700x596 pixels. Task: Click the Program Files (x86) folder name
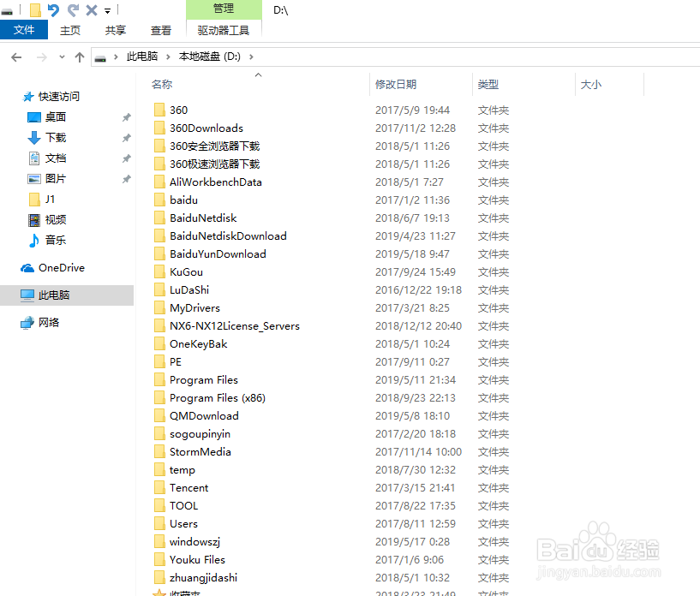tap(218, 398)
